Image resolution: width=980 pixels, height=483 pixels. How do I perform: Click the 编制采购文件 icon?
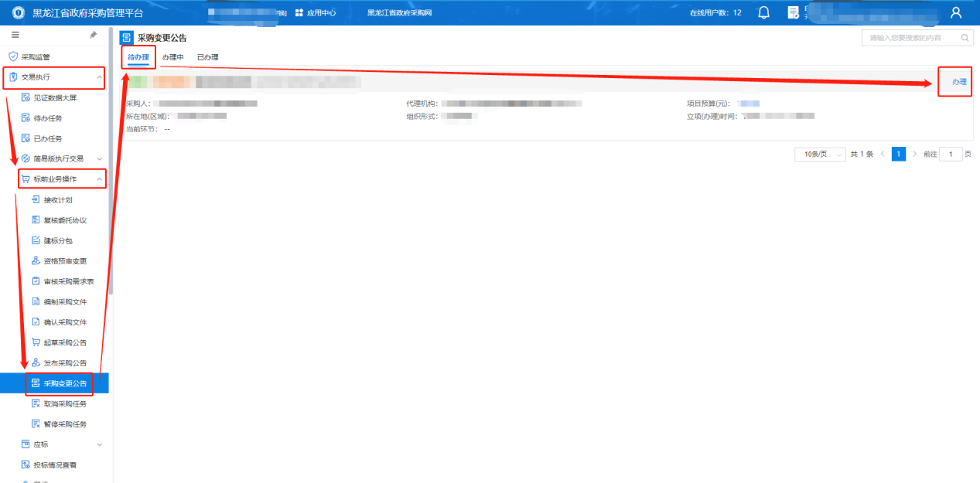coord(36,301)
